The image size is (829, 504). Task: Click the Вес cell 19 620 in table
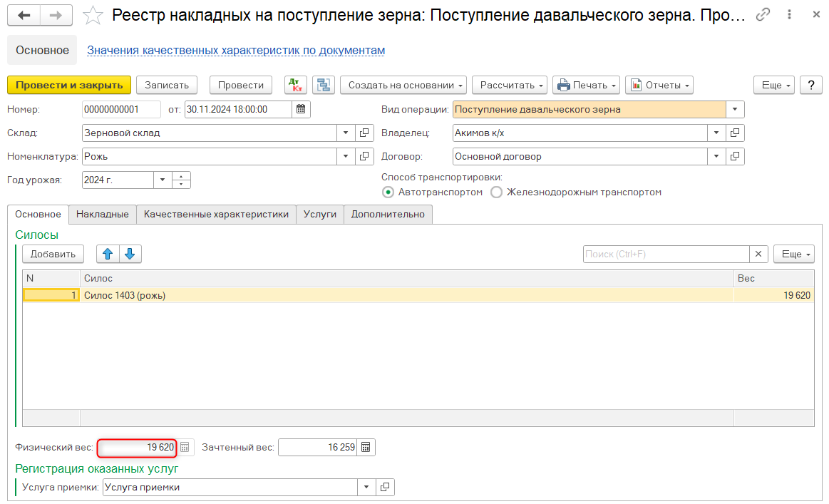coord(773,295)
